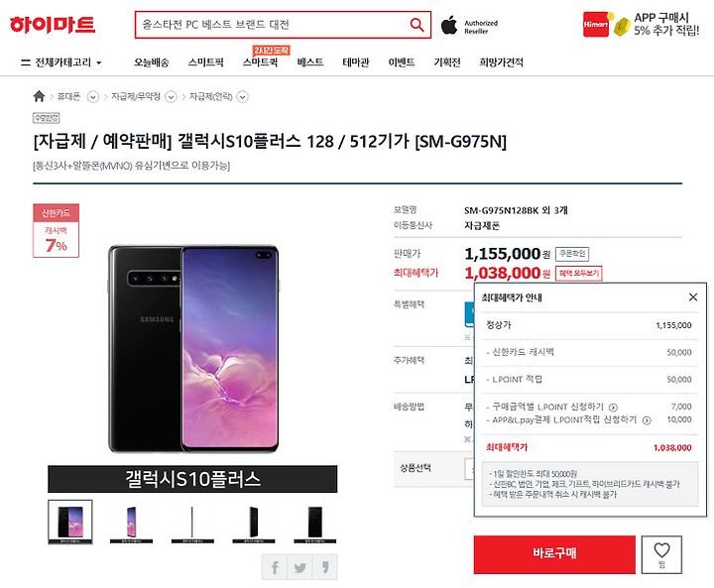Share product on Twitter
Image resolution: width=714 pixels, height=588 pixels.
(299, 567)
